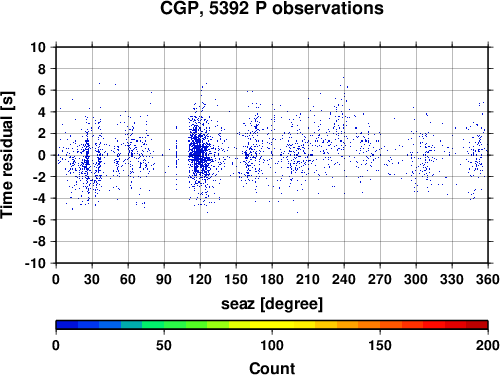Click the "150" tick on the seaz axis
Screen dimensions: 500x375
(x=236, y=279)
